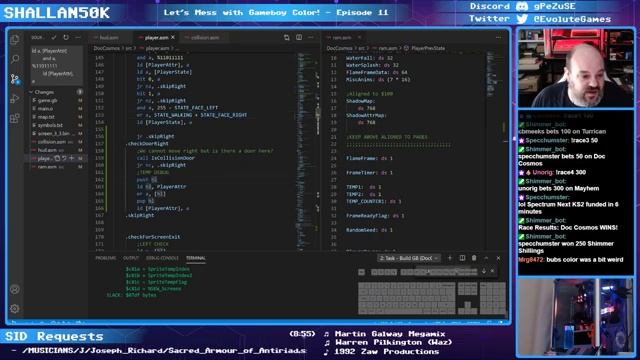This screenshot has height=360, width=640.
Task: Close the player.asm tab
Action: pos(173,37)
